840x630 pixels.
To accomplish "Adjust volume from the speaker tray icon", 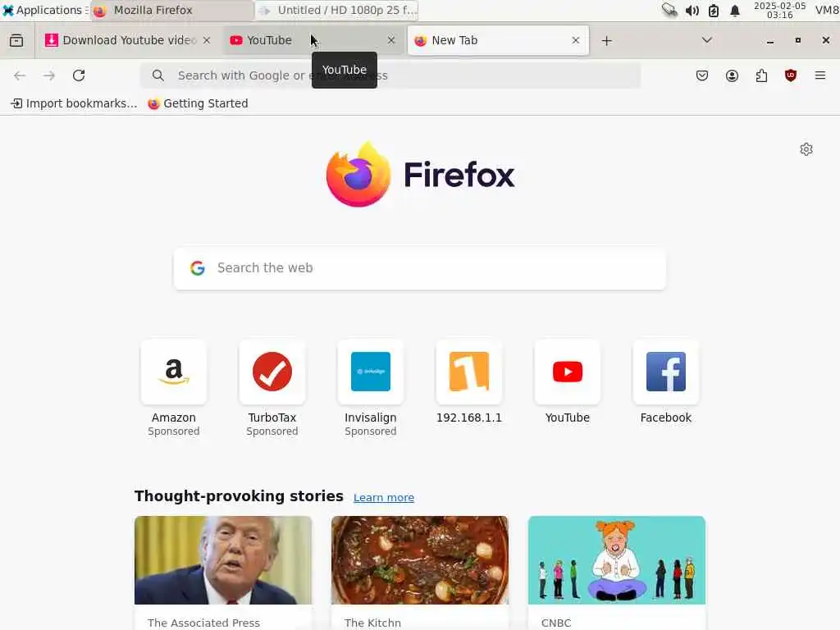I will point(692,11).
